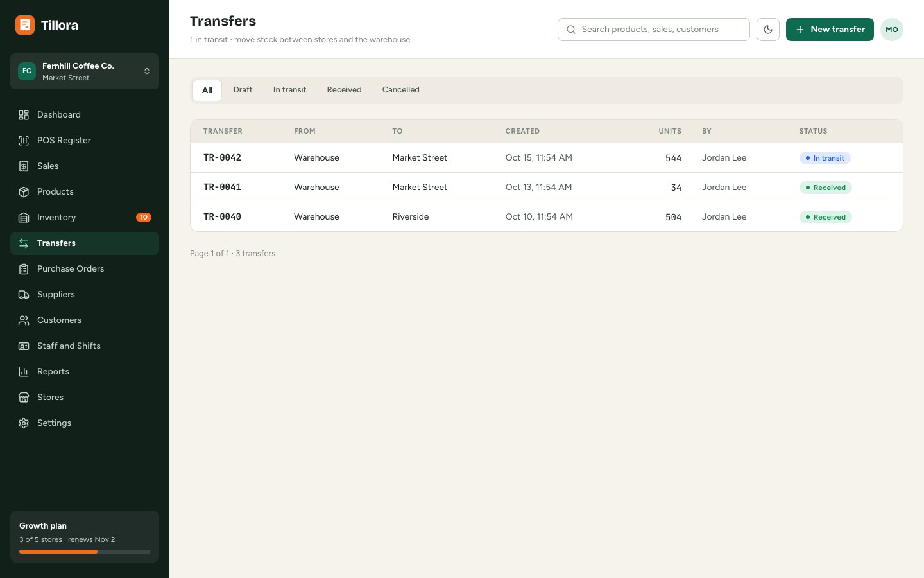Click the Tillora logo icon
The height and width of the screenshot is (578, 924).
[x=25, y=25]
